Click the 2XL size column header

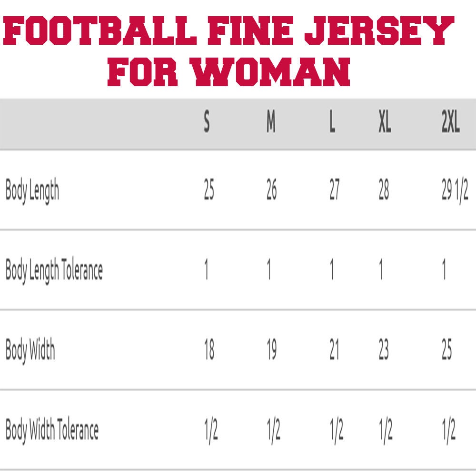pyautogui.click(x=450, y=121)
